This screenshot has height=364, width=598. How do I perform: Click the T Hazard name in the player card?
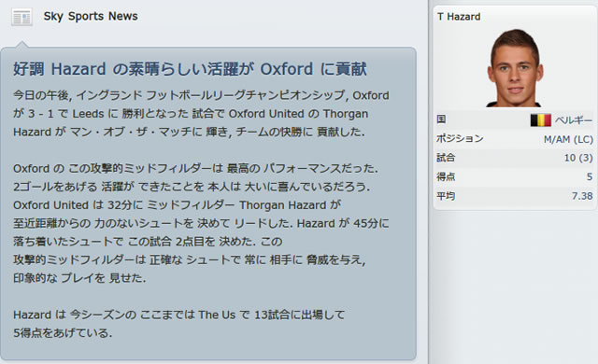pos(459,17)
